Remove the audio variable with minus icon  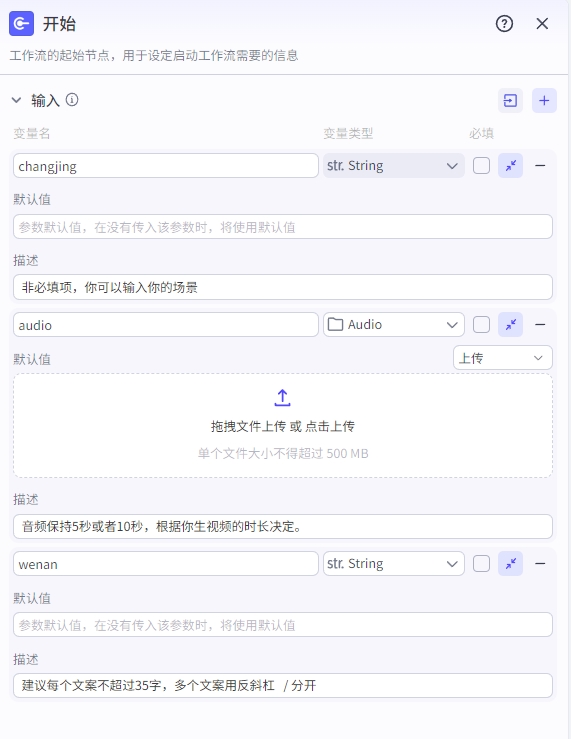[540, 325]
